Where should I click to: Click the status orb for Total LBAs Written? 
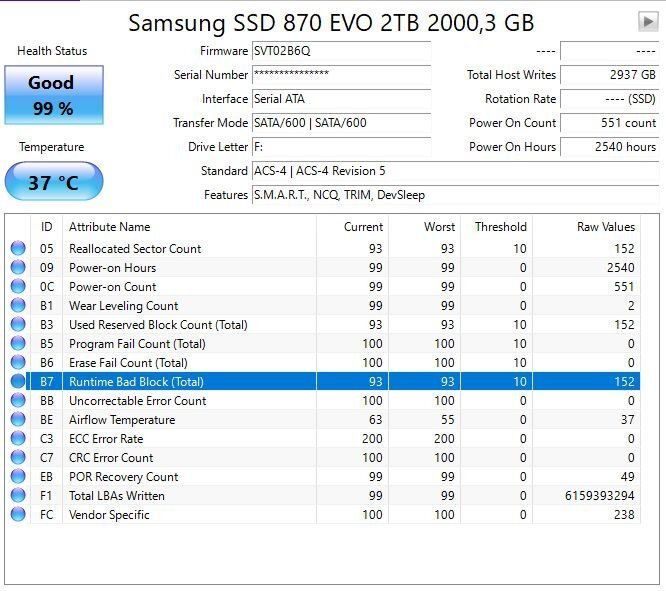[18, 495]
